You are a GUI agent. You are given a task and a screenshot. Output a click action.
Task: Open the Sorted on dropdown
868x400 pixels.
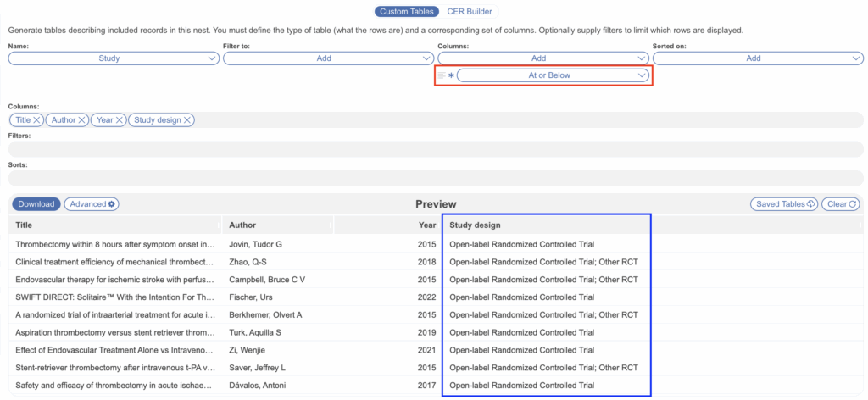coord(758,58)
